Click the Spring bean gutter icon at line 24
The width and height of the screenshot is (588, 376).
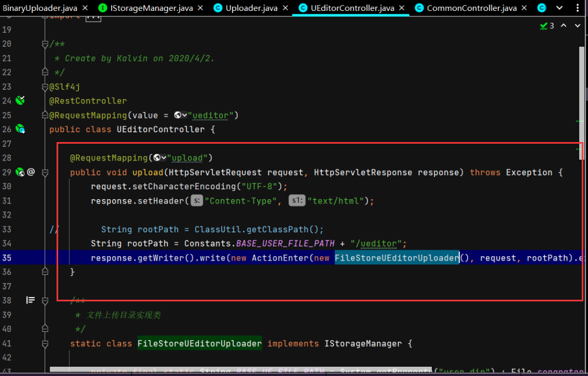tap(20, 101)
